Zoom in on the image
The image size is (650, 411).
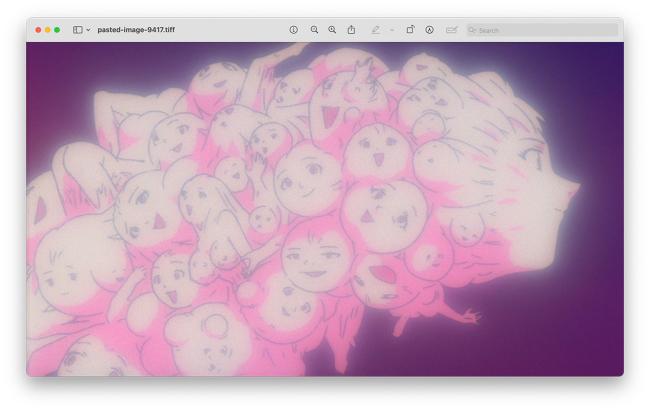tap(332, 30)
